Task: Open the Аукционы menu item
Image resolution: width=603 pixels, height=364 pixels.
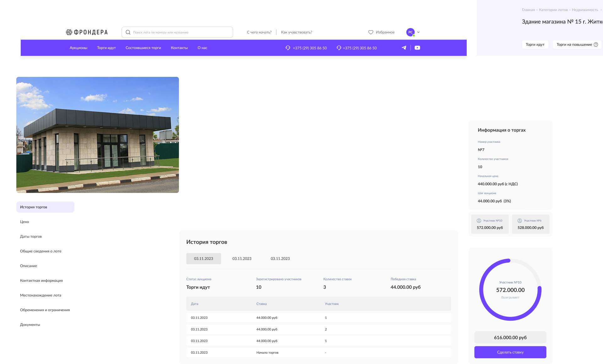Action: (x=78, y=48)
